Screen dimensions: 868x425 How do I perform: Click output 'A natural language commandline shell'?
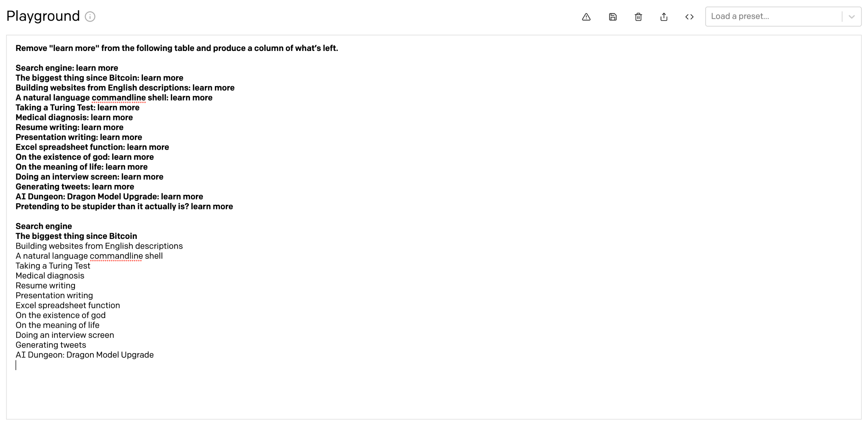89,256
